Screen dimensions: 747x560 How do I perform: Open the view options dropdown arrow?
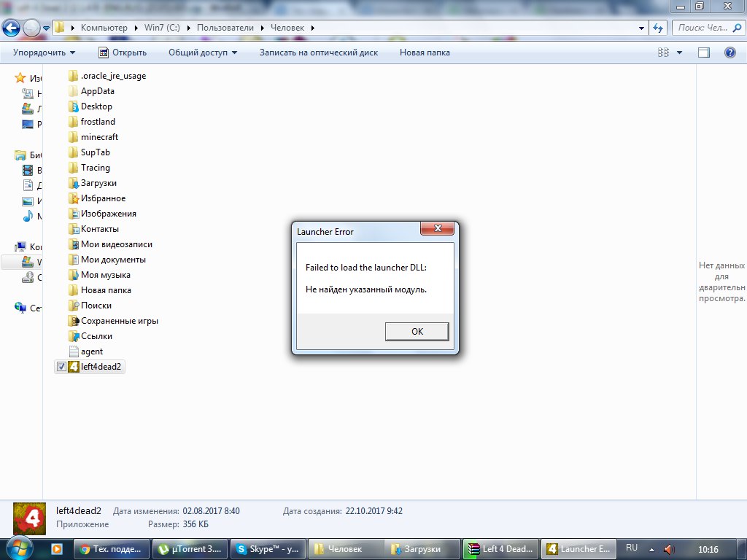point(680,52)
